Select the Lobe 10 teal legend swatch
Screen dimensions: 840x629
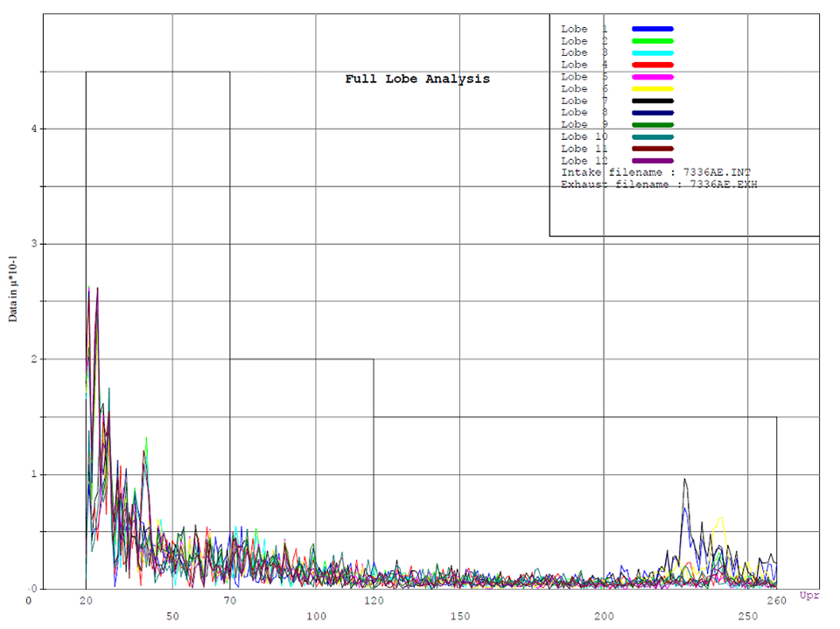652,136
